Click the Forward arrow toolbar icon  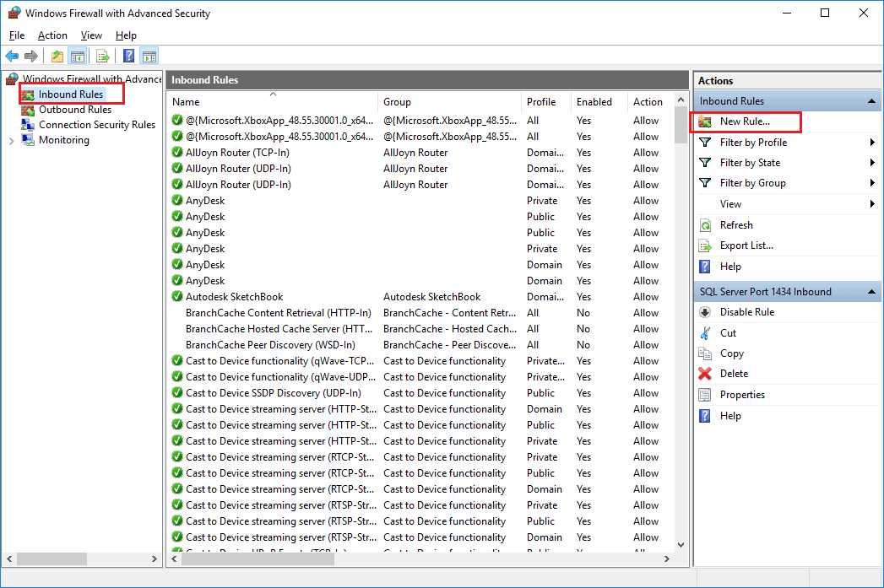(x=31, y=56)
